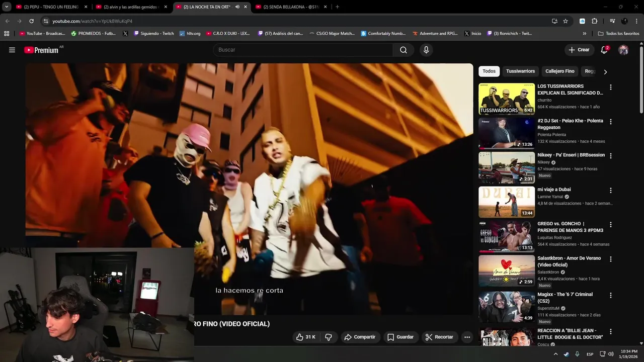Open the browser media controls icon
Viewport: 644px width, 362px height.
[x=612, y=21]
